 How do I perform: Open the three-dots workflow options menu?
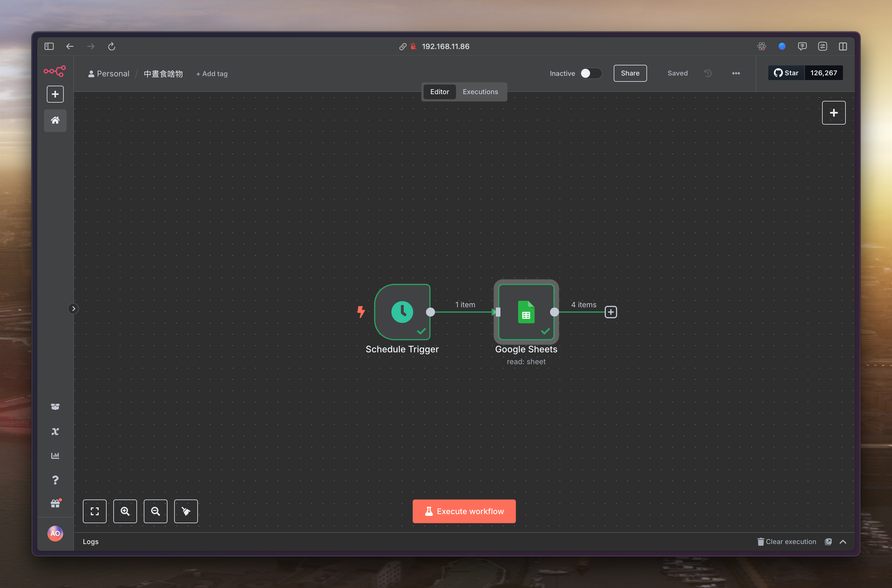coord(736,73)
